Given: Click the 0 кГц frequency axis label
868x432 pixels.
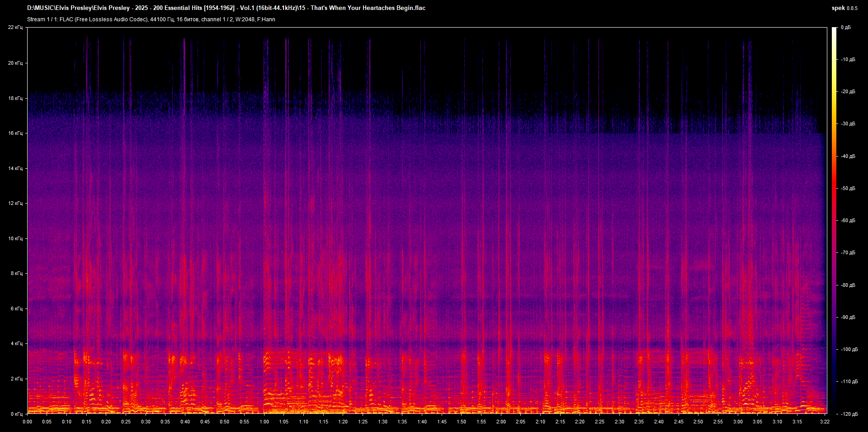Looking at the screenshot, I should pyautogui.click(x=16, y=414).
